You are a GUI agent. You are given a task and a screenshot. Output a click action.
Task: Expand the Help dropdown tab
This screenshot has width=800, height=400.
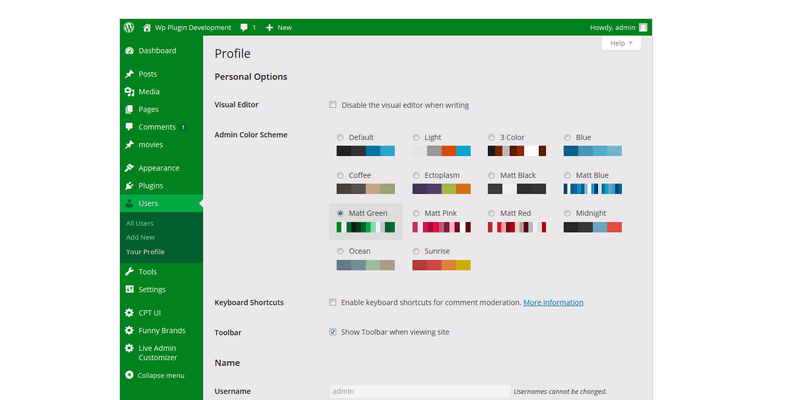point(621,44)
